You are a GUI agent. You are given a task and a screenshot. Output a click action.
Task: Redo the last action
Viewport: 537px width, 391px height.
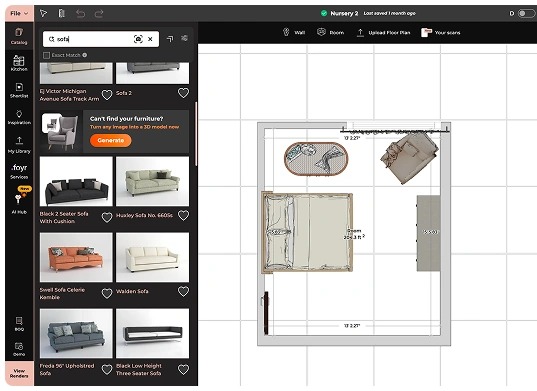pyautogui.click(x=99, y=13)
